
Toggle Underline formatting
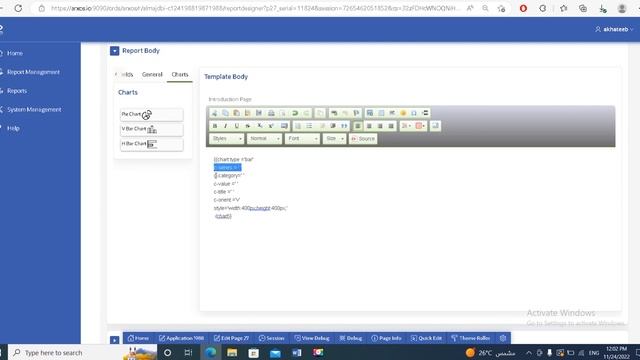click(237, 126)
